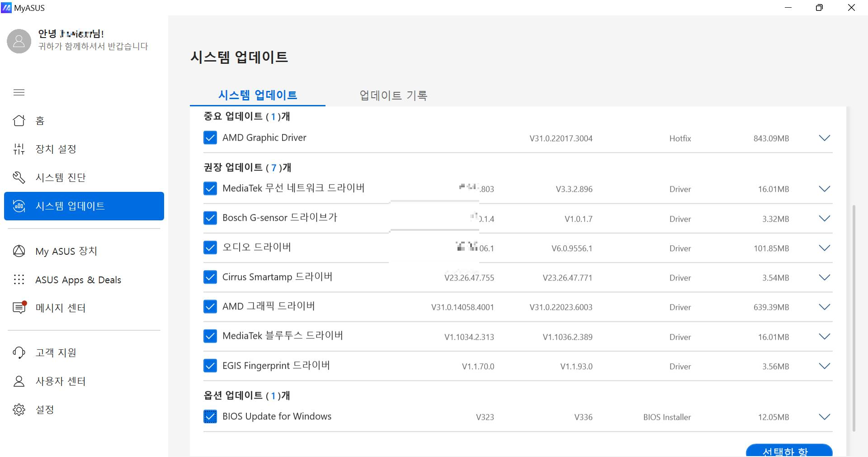This screenshot has height=457, width=868.
Task: Click the system update icon in sidebar
Action: [x=19, y=206]
